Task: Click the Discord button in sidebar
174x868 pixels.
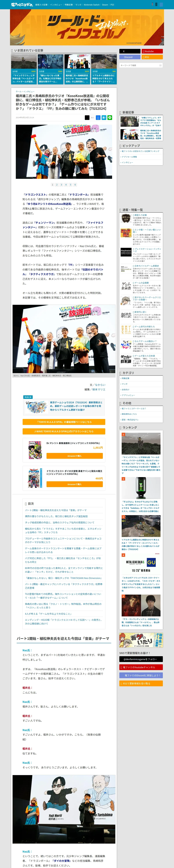Action: pos(130,57)
